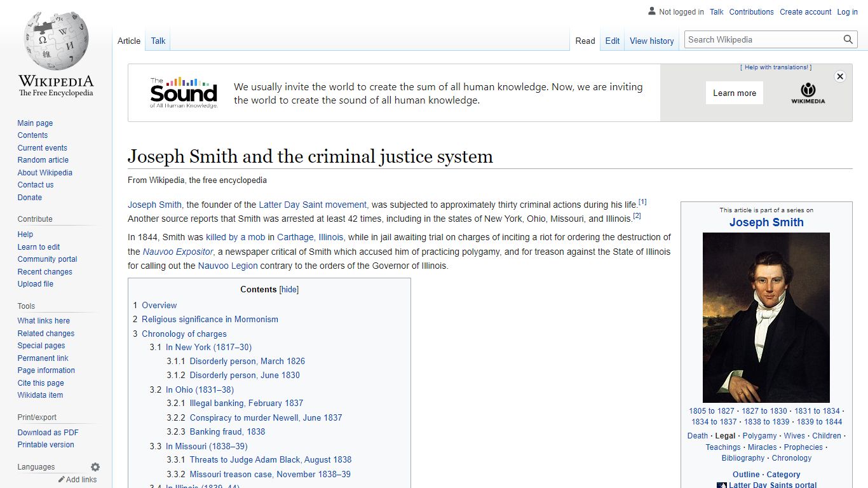
Task: Open Page information link
Action: click(x=46, y=370)
